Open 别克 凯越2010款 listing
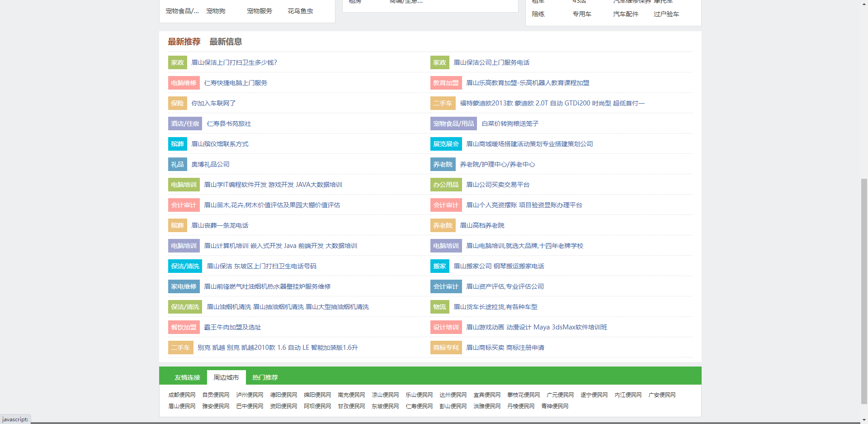Viewport: 868px width, 424px height. 278,348
